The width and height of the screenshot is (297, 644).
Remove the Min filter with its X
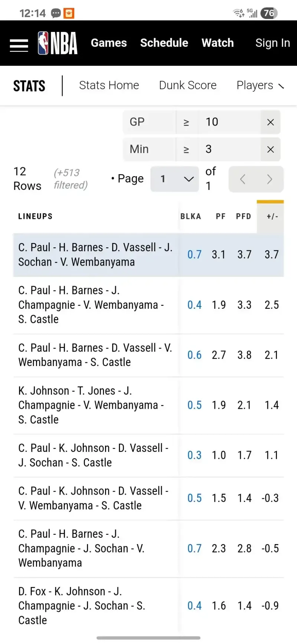271,149
